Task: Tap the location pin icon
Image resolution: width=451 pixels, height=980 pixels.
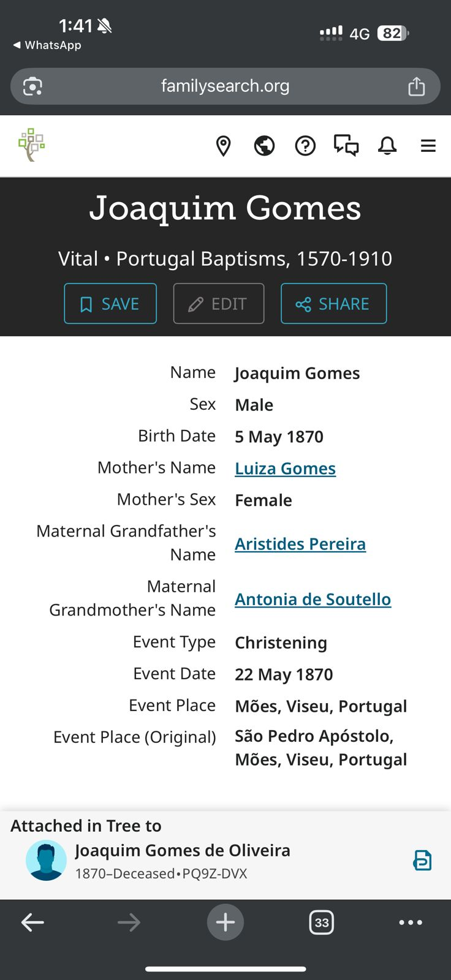Action: (x=224, y=146)
